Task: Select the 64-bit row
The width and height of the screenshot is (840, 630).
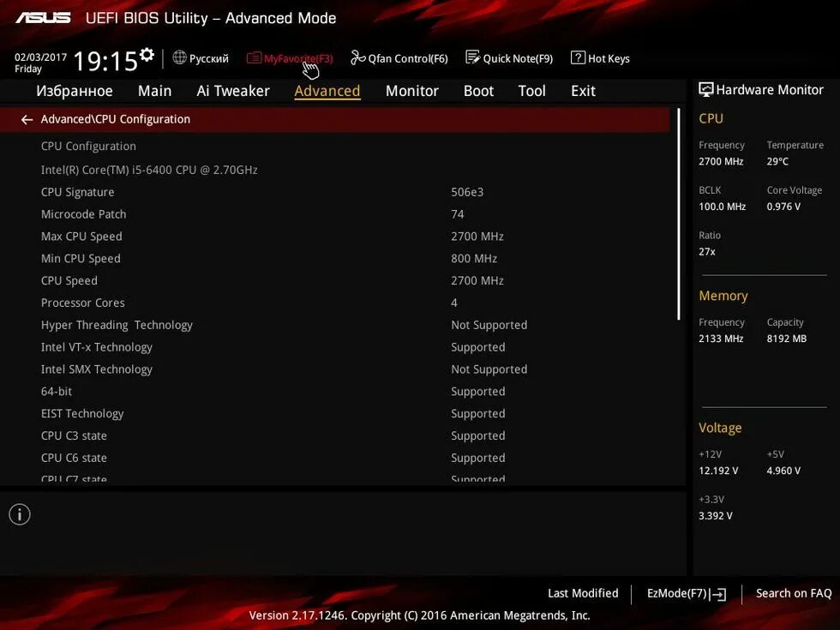Action: [335, 391]
